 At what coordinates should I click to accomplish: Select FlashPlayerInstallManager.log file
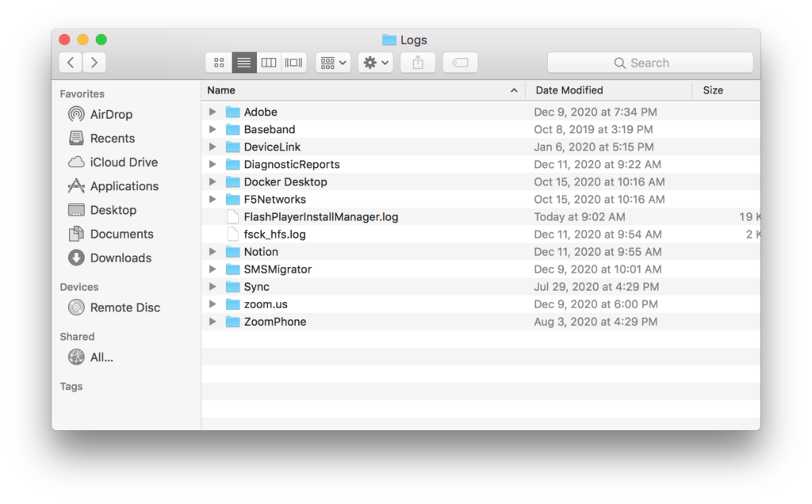[320, 217]
